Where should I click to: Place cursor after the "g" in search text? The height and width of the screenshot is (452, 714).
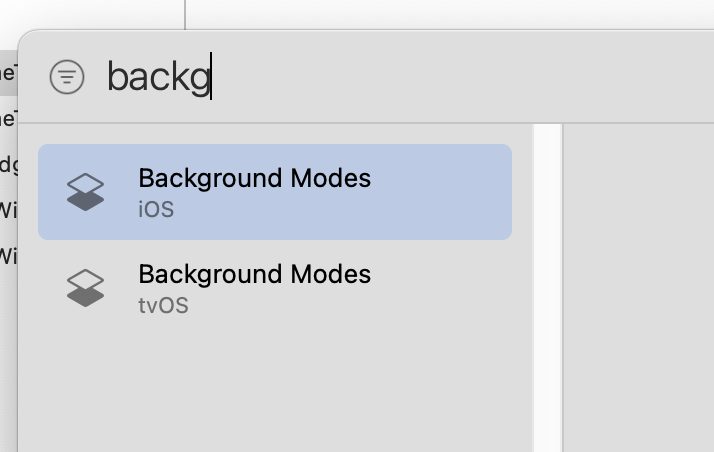211,76
